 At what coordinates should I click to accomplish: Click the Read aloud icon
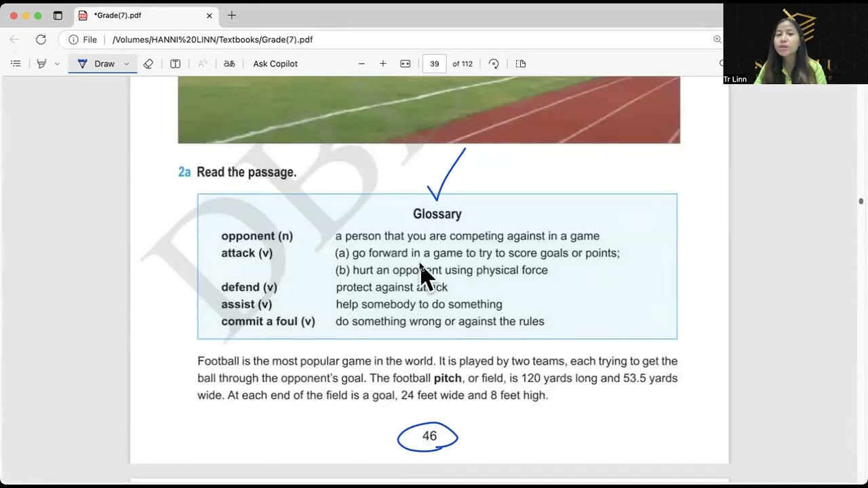tap(202, 64)
